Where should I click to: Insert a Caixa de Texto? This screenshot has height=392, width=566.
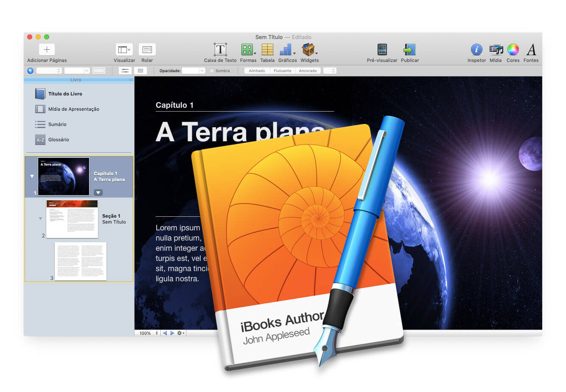[x=220, y=50]
